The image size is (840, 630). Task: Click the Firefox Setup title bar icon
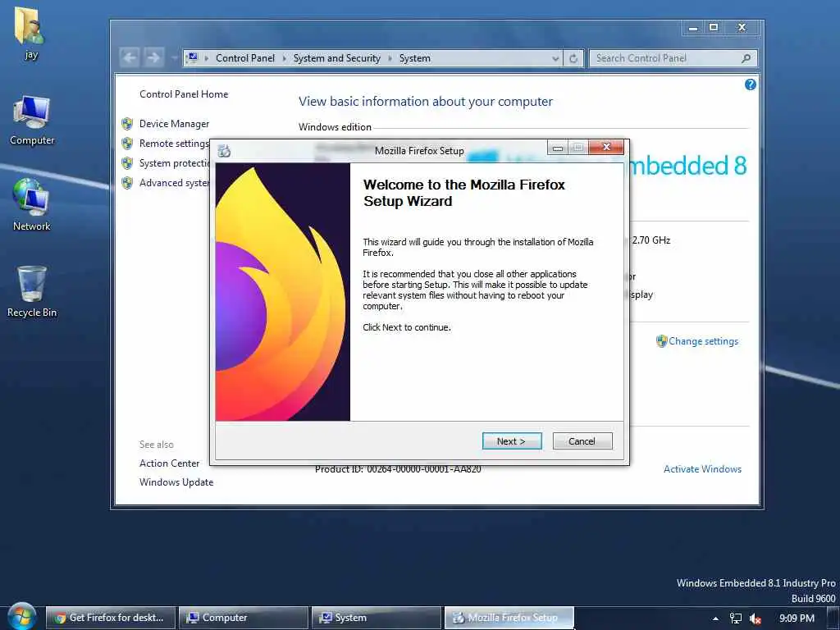coord(224,151)
